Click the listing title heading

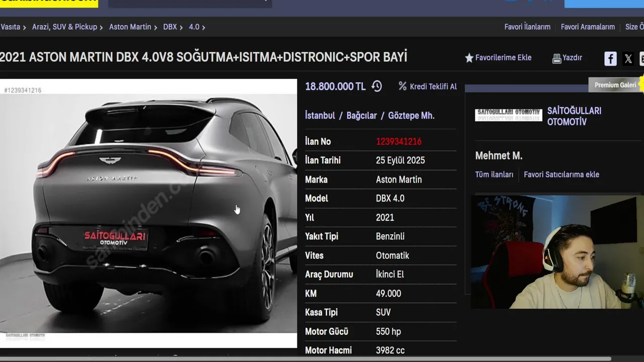pos(203,57)
